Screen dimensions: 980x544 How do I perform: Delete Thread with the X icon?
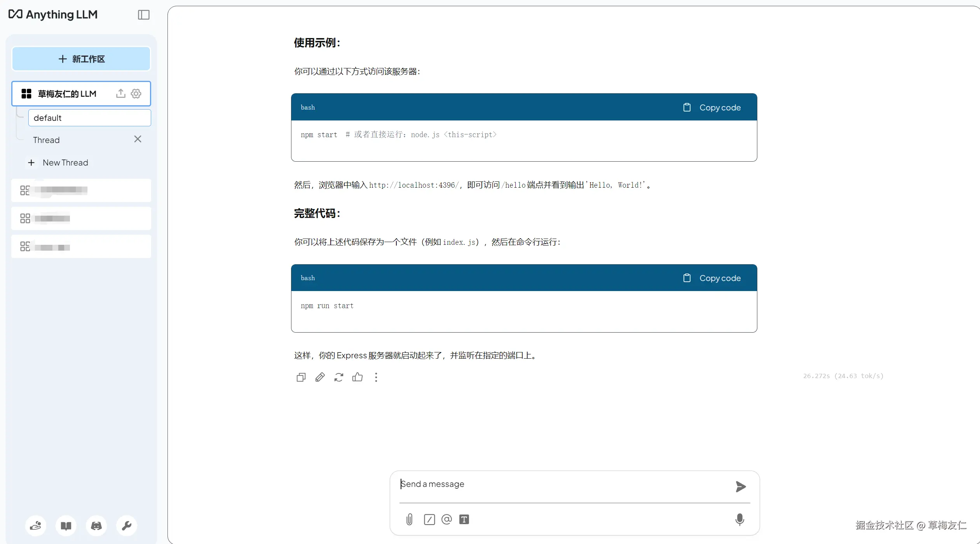[x=138, y=139]
